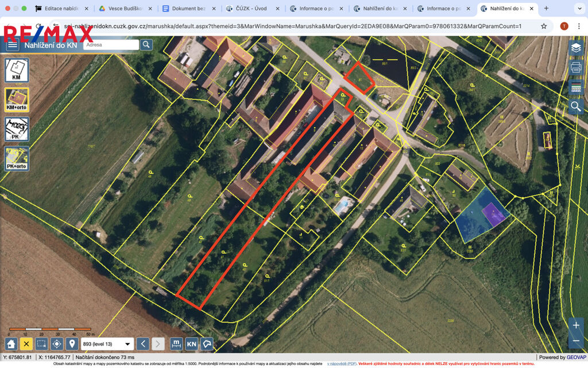
Task: Show the map legend
Action: (x=576, y=87)
